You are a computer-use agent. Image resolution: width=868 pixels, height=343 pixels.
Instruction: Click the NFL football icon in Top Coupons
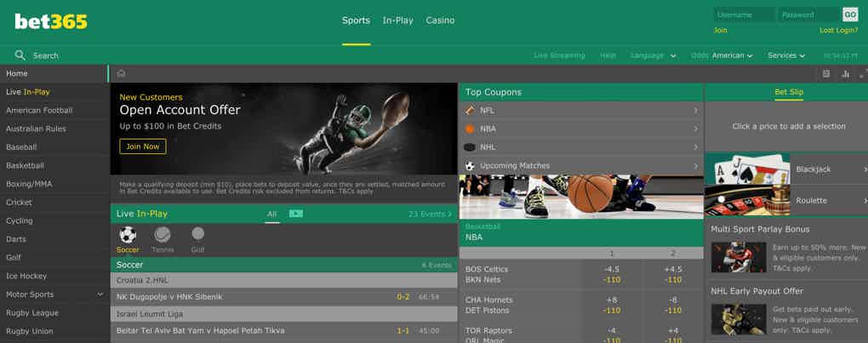[470, 110]
